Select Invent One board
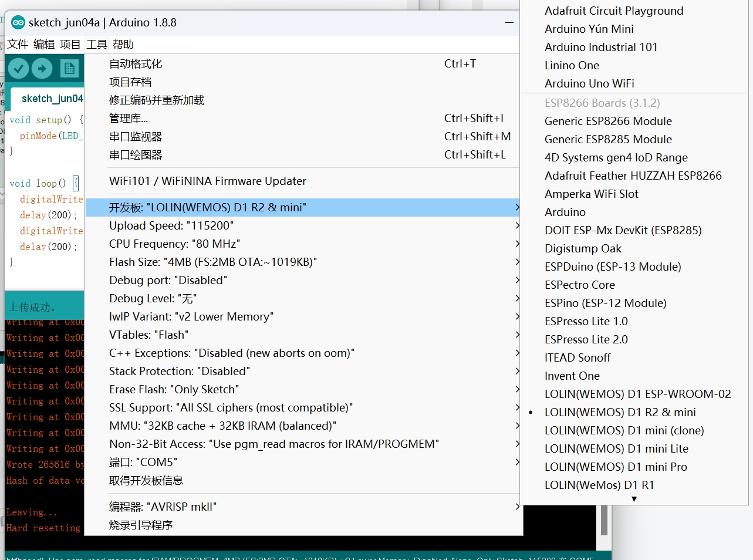 [x=634, y=376]
